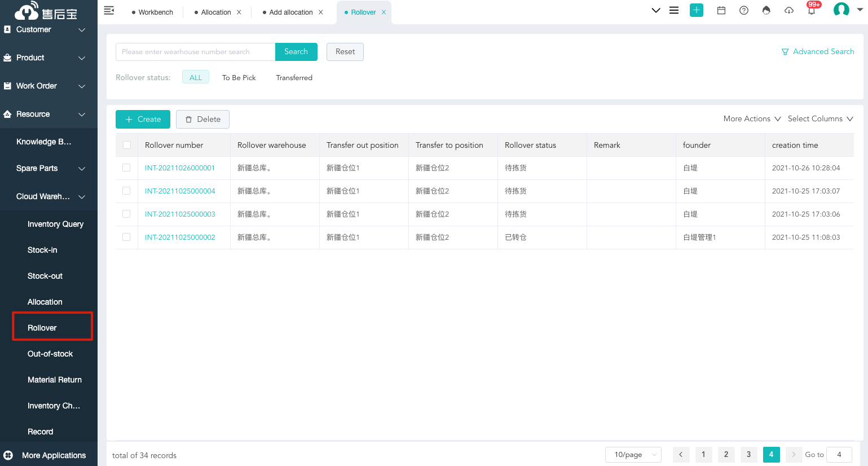
Task: Open the user avatar menu
Action: (841, 10)
